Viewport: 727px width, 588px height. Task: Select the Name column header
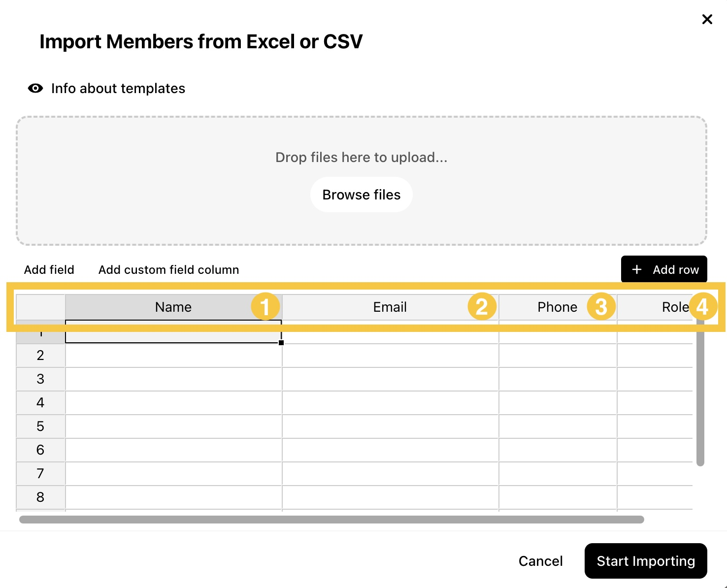tap(173, 307)
